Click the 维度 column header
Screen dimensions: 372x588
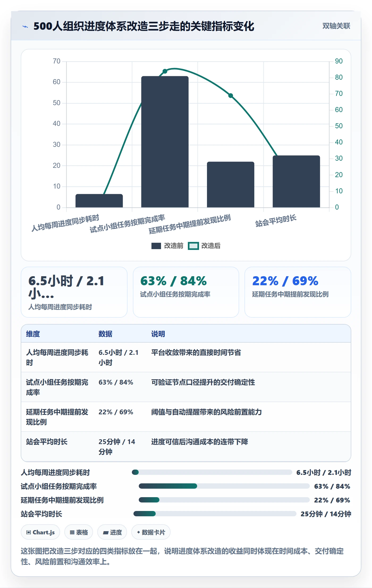click(x=33, y=334)
